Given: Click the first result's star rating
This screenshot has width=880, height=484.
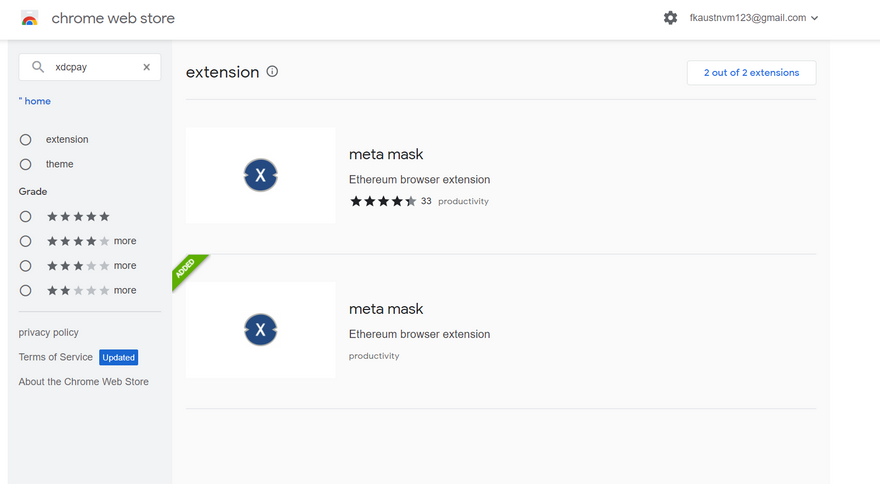Looking at the screenshot, I should pos(383,201).
